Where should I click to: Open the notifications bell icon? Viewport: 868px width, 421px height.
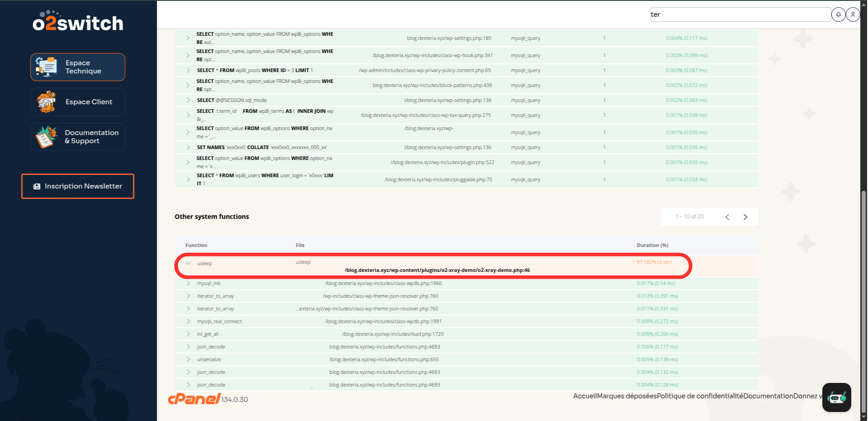[x=839, y=15]
